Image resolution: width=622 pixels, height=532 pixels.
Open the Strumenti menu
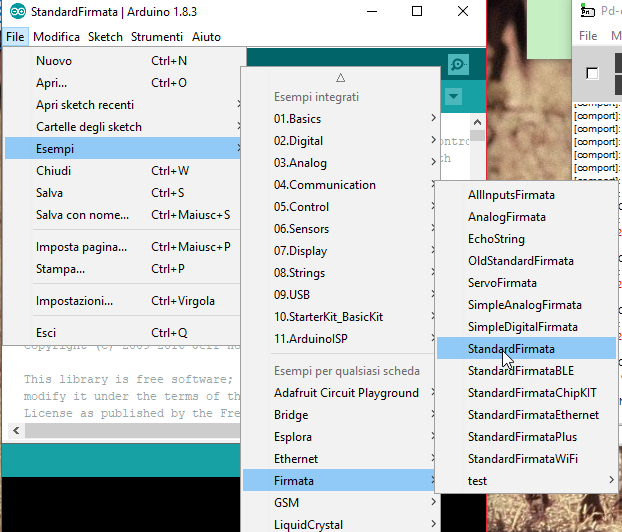(157, 37)
